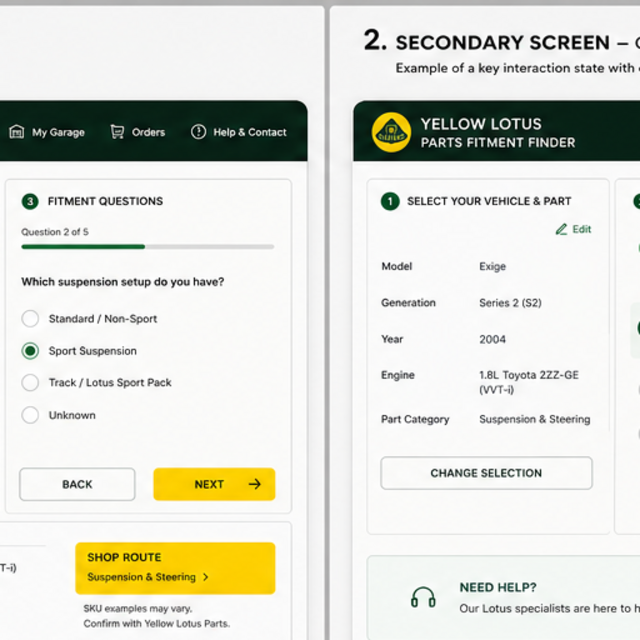This screenshot has height=640, width=640.
Task: Click step 1 Select Your Vehicle badge
Action: 390,201
